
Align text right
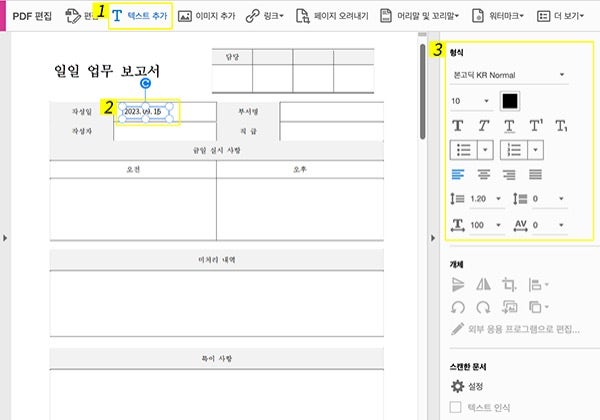pos(509,175)
